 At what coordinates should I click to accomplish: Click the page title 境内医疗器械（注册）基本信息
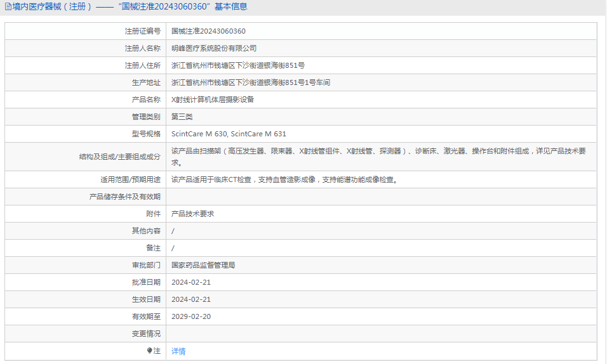pos(130,6)
